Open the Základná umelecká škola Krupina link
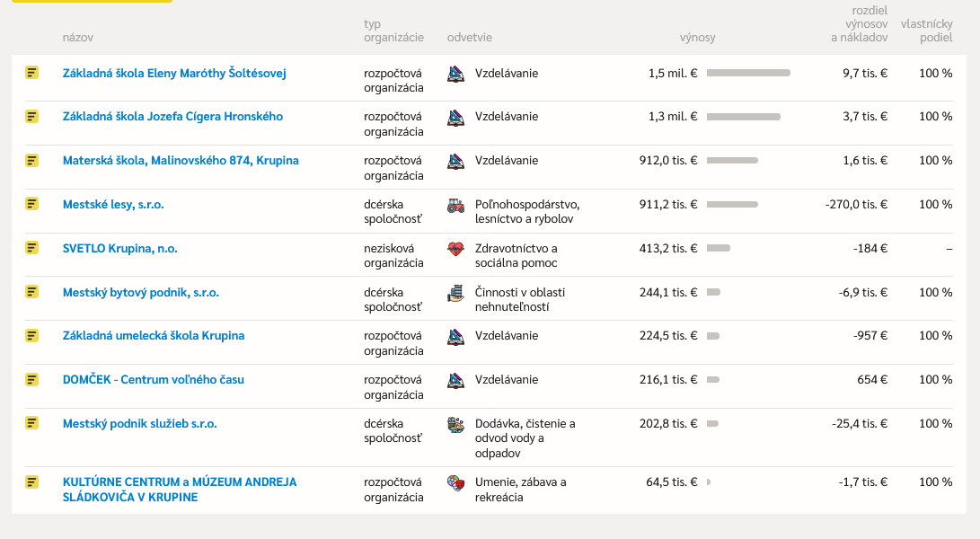Screen dimensions: 980x539 tap(154, 336)
